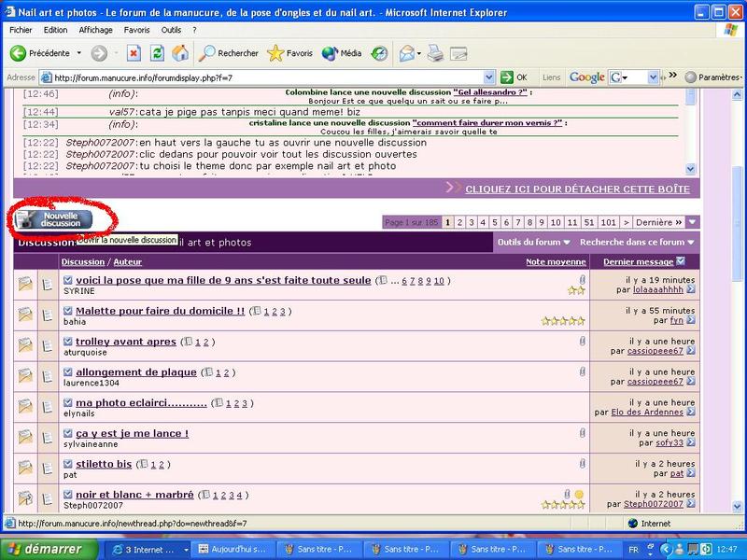
Task: Expand the Recherche dans ce forum dropdown
Action: pos(639,243)
